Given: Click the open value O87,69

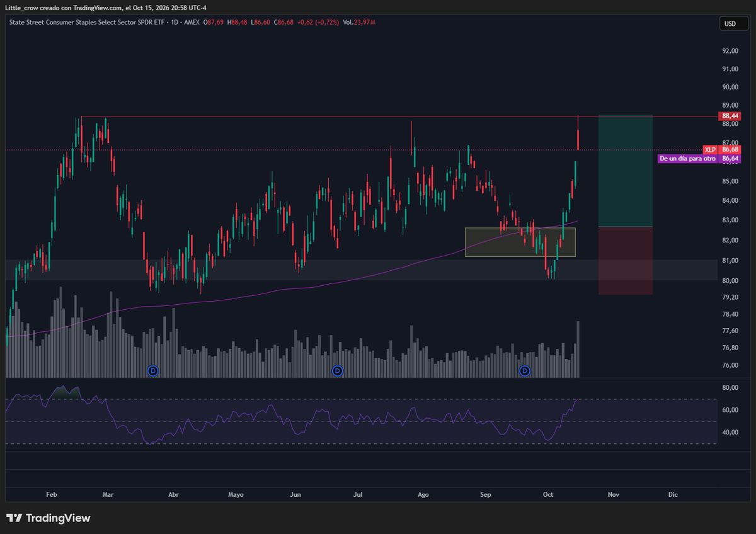Looking at the screenshot, I should (x=215, y=22).
